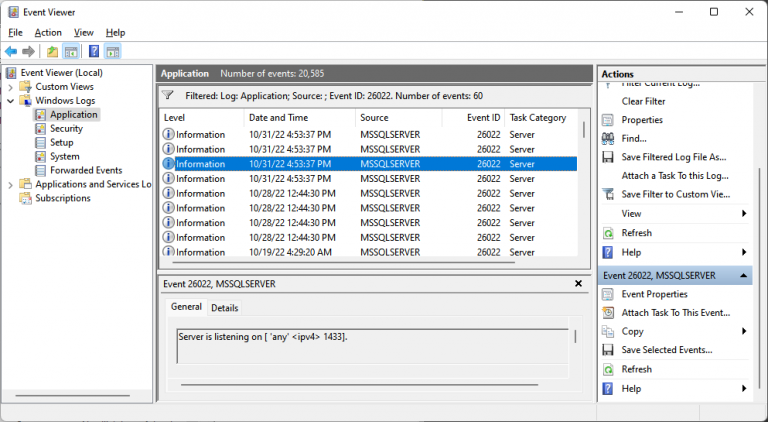The height and width of the screenshot is (422, 768).
Task: Click the Attach Task To This Event icon
Action: click(x=608, y=313)
